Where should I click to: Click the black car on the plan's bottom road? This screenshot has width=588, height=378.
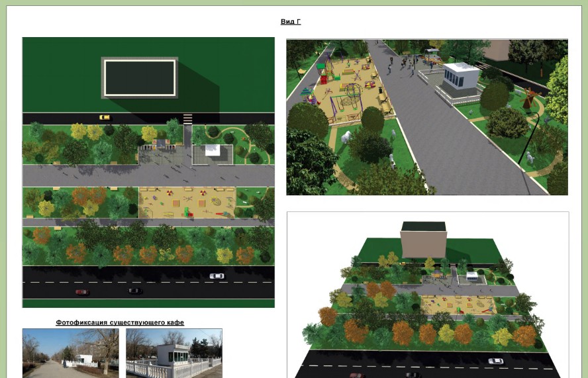tap(134, 291)
